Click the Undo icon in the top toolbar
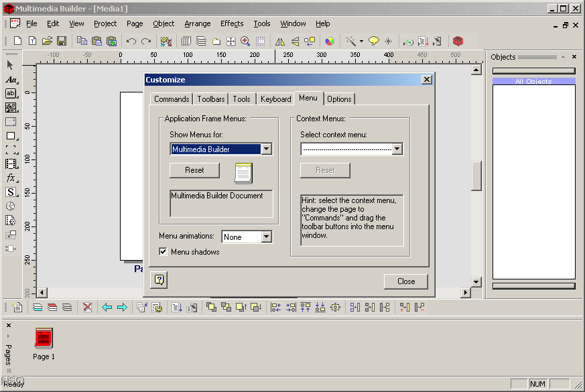This screenshot has width=585, height=392. pyautogui.click(x=131, y=41)
